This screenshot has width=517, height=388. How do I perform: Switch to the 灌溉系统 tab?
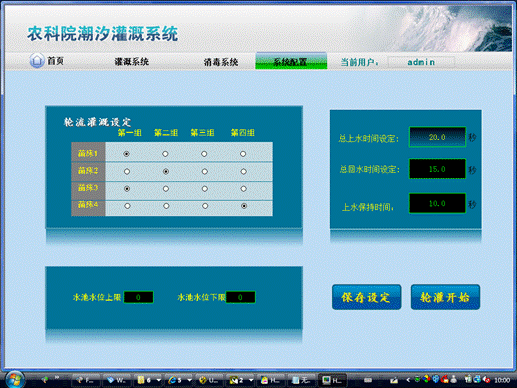tap(132, 62)
